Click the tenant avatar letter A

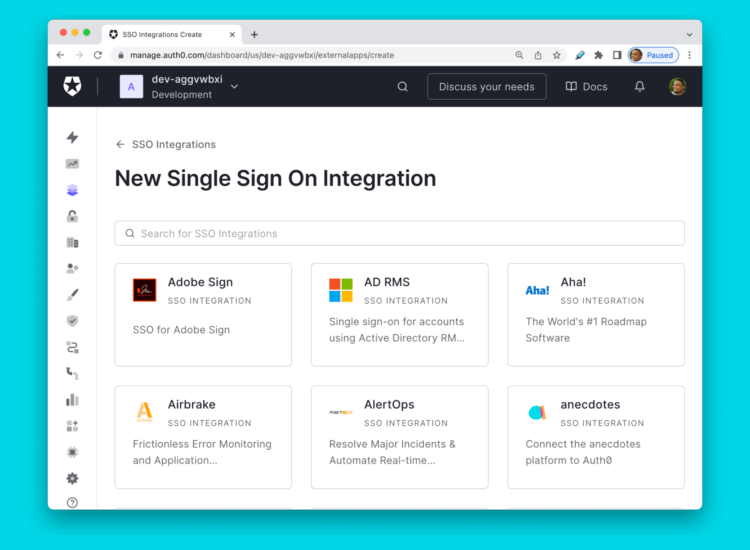click(x=131, y=87)
